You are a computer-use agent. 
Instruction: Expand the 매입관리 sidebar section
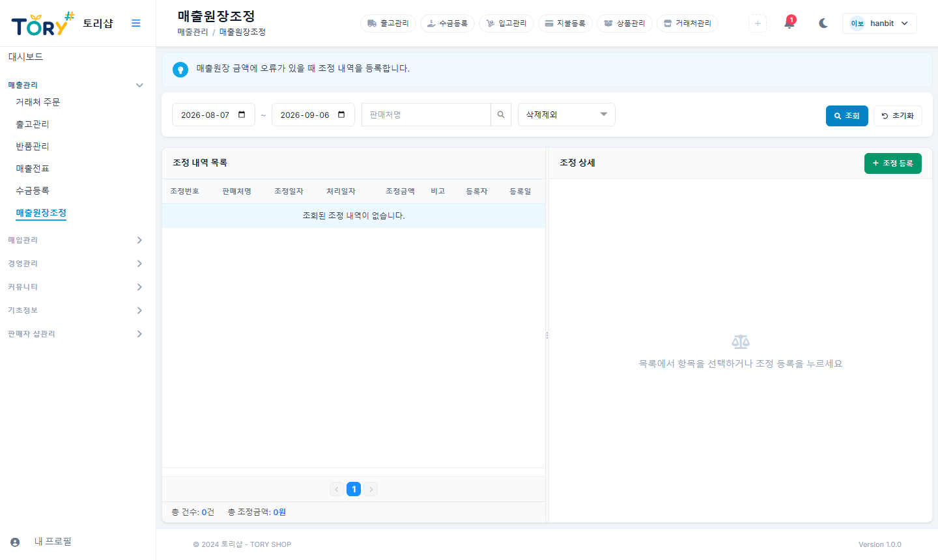pyautogui.click(x=76, y=240)
